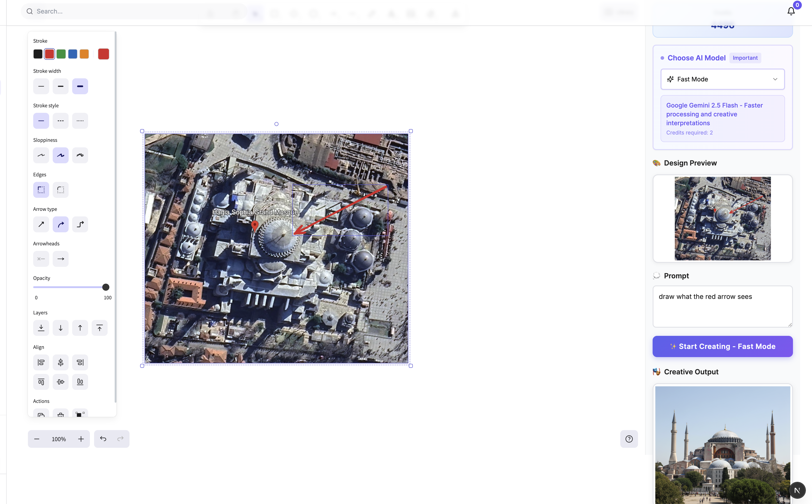Open the Fast Mode model dropdown

click(722, 79)
